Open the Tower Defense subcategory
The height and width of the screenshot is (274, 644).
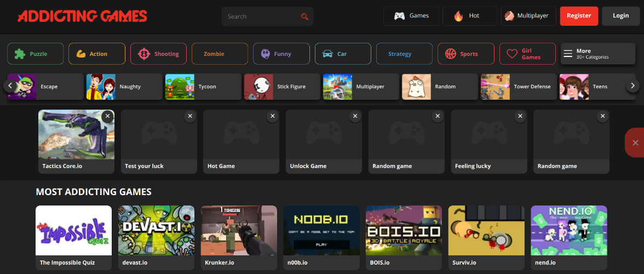(x=519, y=87)
